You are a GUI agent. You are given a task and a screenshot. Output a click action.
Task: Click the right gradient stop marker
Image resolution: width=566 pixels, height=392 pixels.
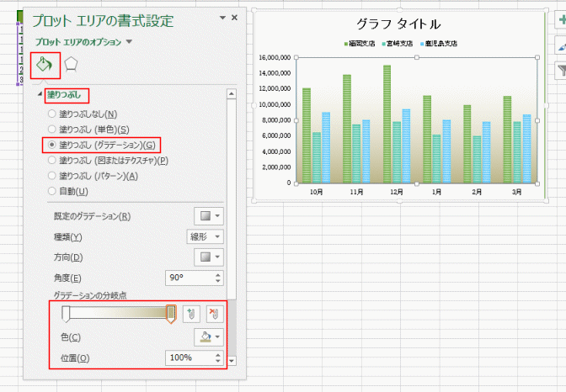(171, 315)
